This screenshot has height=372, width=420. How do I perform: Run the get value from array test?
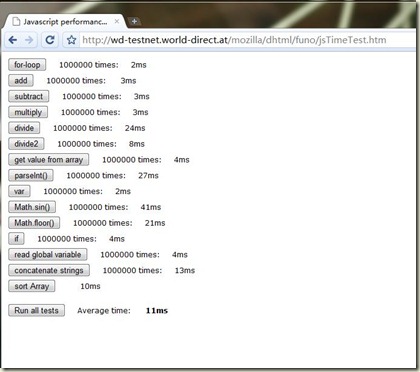[x=48, y=160]
